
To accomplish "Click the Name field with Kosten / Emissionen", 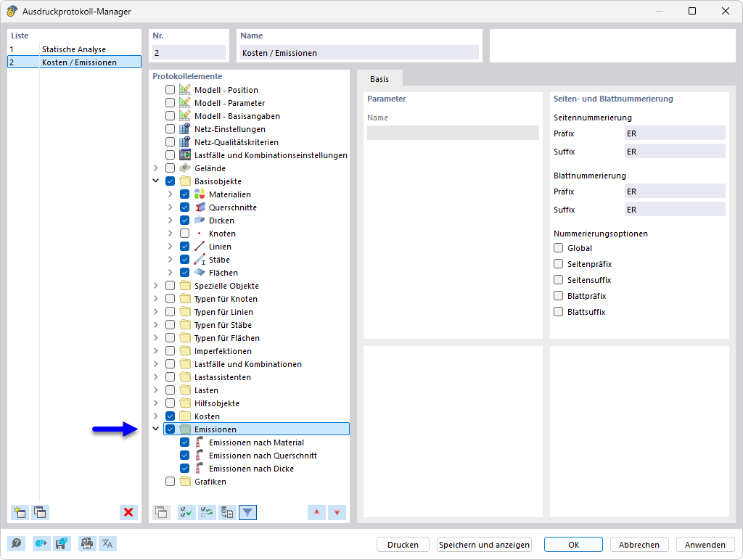I will 359,52.
